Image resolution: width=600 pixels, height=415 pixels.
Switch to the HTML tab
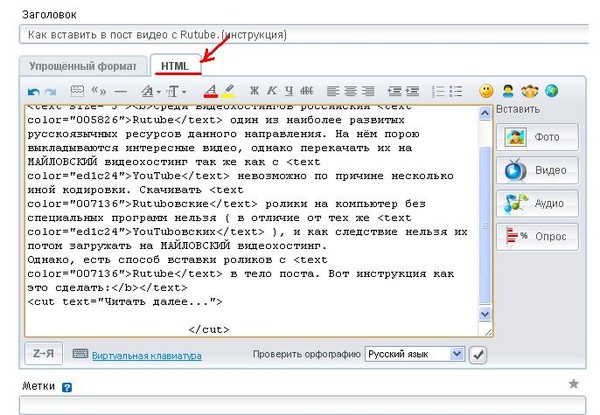coord(175,66)
